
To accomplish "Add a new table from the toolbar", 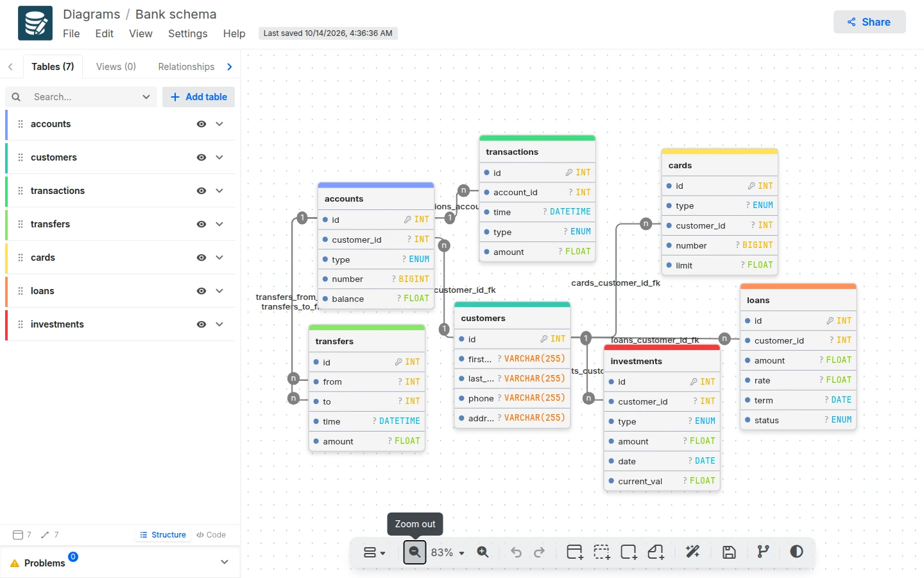I will pos(575,552).
